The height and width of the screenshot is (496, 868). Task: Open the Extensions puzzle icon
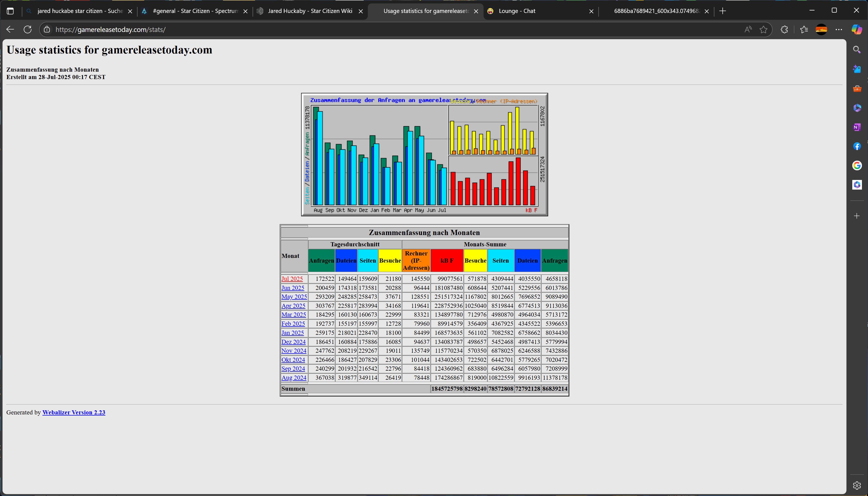coord(784,30)
